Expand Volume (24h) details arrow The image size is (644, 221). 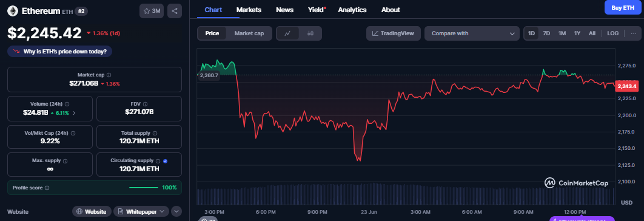pyautogui.click(x=73, y=112)
